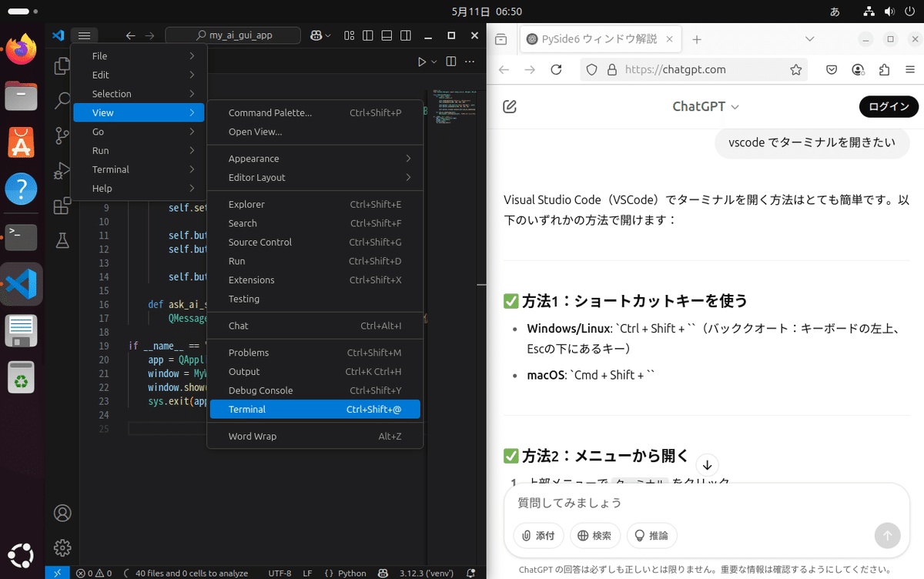
Task: Split the editor to the right
Action: click(x=451, y=62)
